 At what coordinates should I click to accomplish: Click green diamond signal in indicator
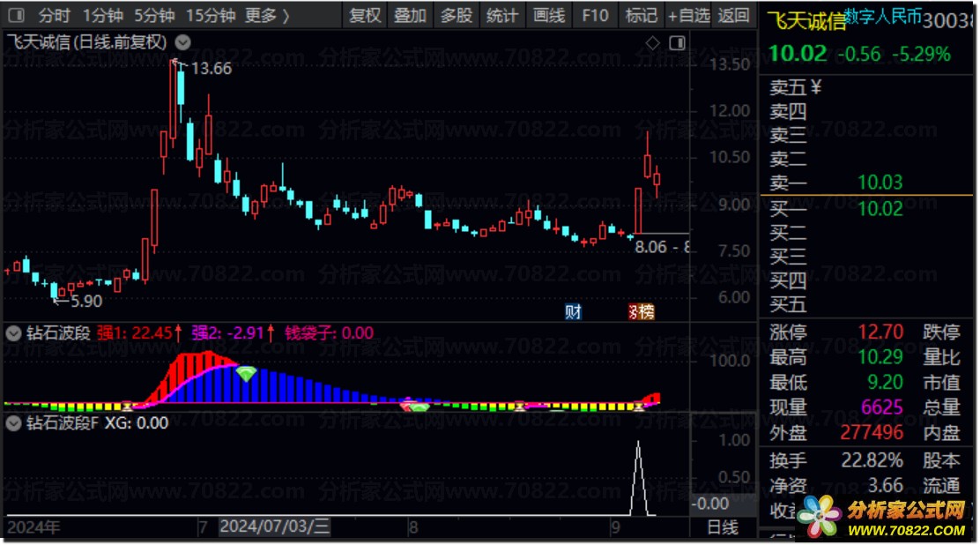point(246,374)
